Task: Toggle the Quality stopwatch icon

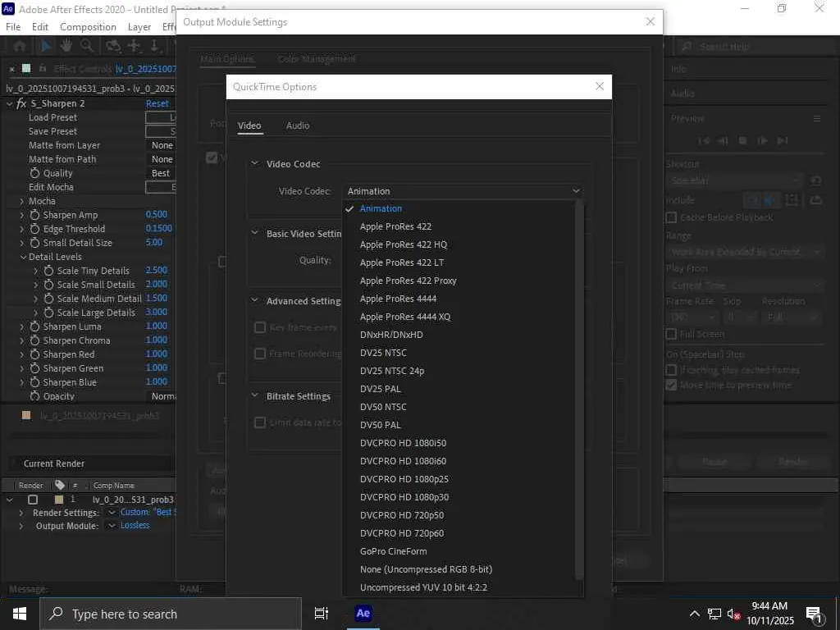Action: (x=34, y=173)
